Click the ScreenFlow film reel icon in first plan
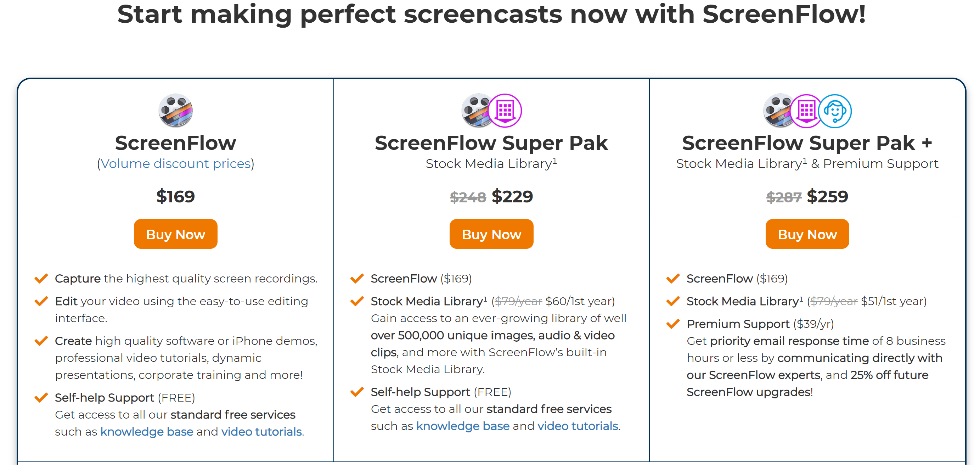980x465 pixels. click(175, 110)
